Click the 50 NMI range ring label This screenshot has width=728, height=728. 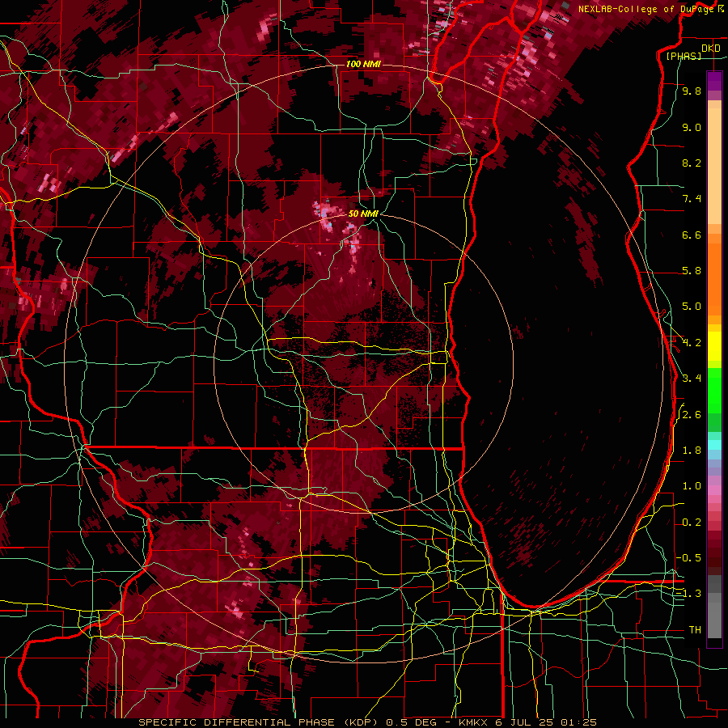[363, 214]
